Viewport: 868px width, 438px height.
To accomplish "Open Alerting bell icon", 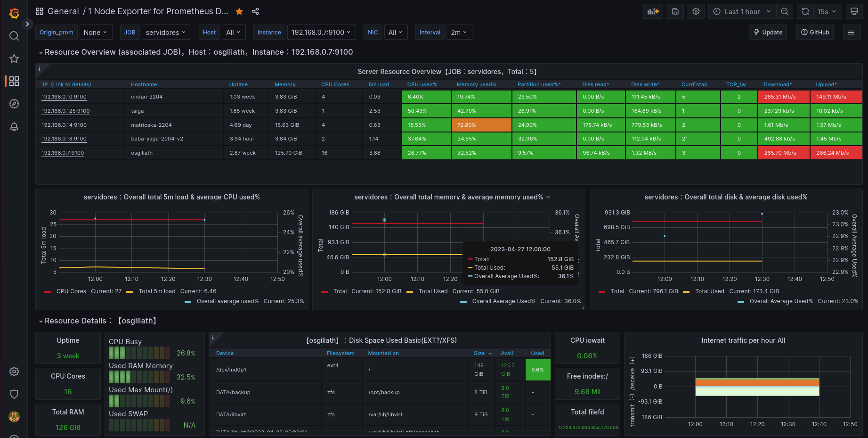I will [x=14, y=126].
